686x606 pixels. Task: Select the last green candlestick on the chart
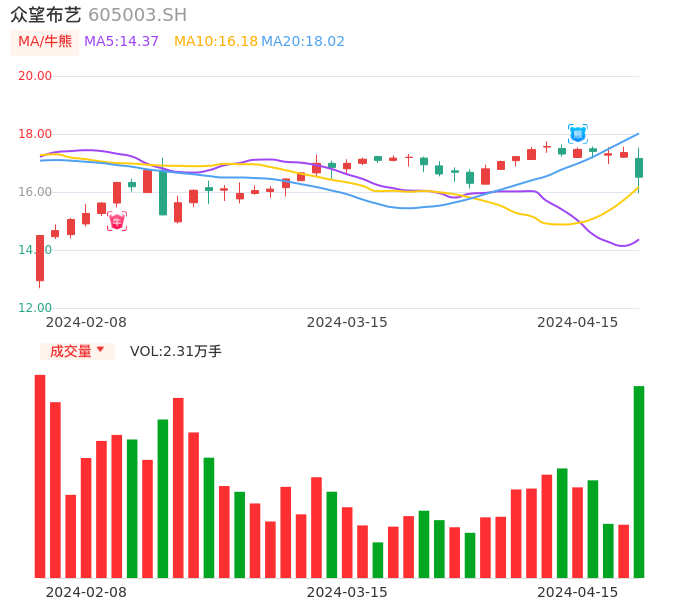(639, 167)
